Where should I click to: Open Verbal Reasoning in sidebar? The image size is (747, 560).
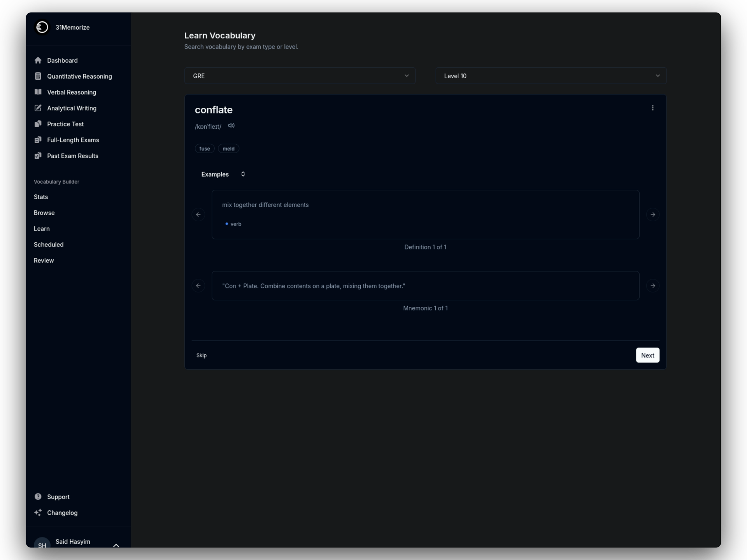[71, 92]
